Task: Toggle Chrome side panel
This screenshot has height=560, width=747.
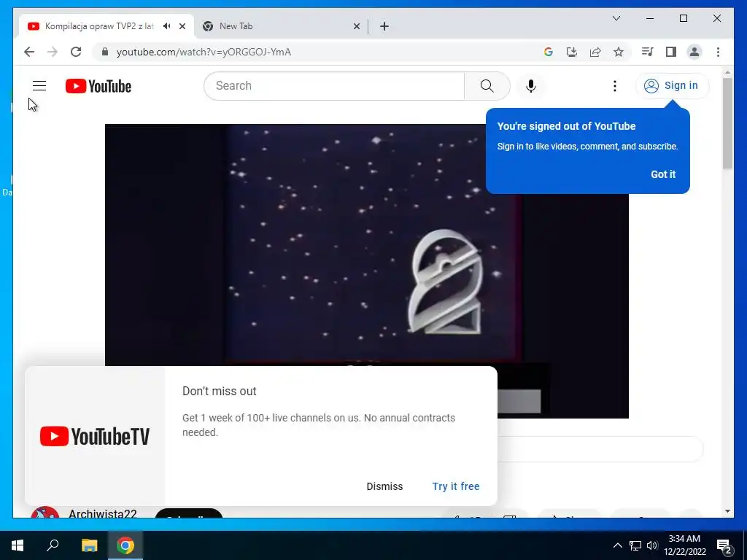Action: pyautogui.click(x=671, y=52)
